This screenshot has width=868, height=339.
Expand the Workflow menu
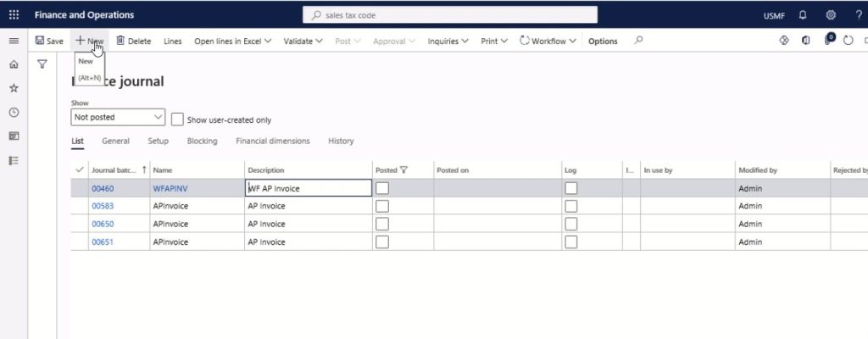coord(548,41)
